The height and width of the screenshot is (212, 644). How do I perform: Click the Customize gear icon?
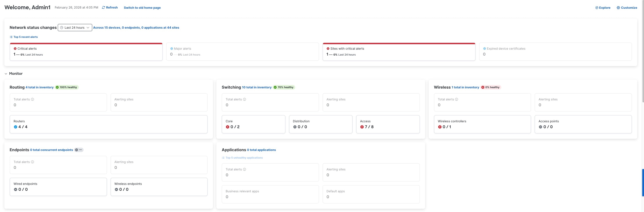[x=618, y=8]
